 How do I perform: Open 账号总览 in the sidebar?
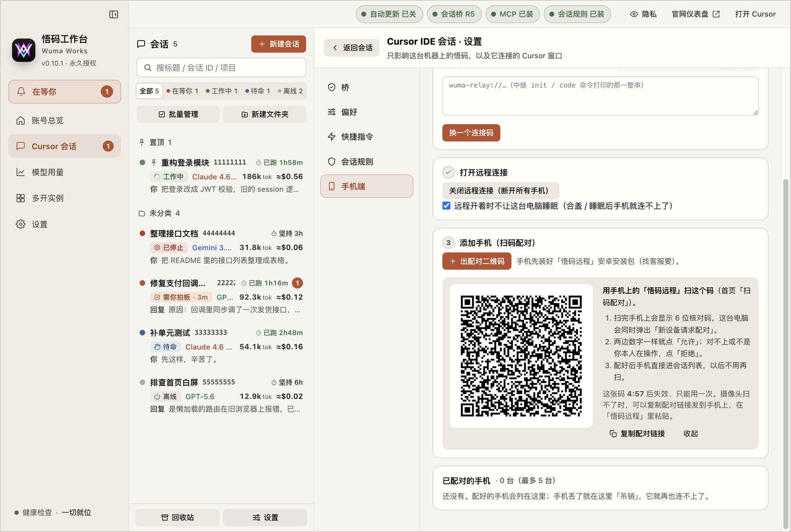click(64, 120)
